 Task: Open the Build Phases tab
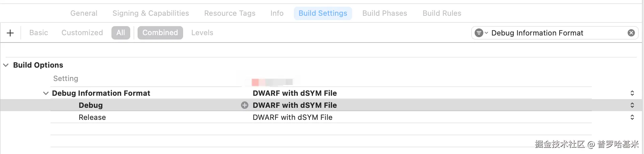[x=385, y=13]
